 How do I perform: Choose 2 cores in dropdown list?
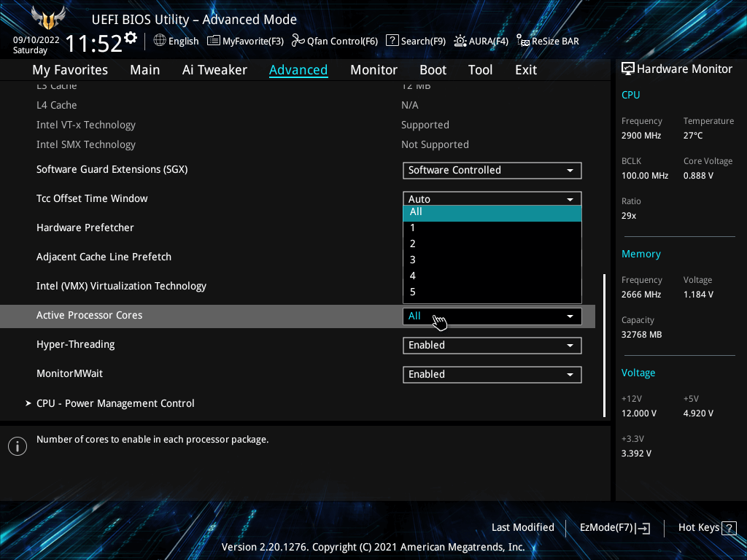(x=492, y=244)
